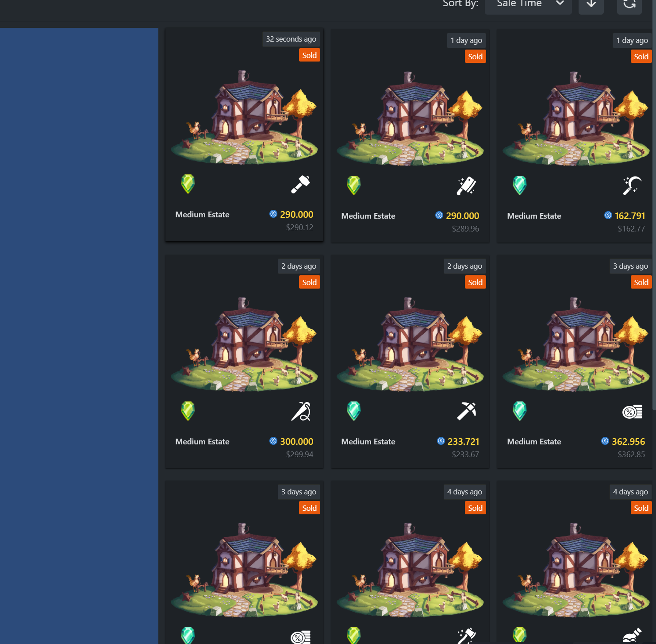Click Medium Estate title on 162.791 card
Viewport: 656px width, 644px height.
point(534,216)
